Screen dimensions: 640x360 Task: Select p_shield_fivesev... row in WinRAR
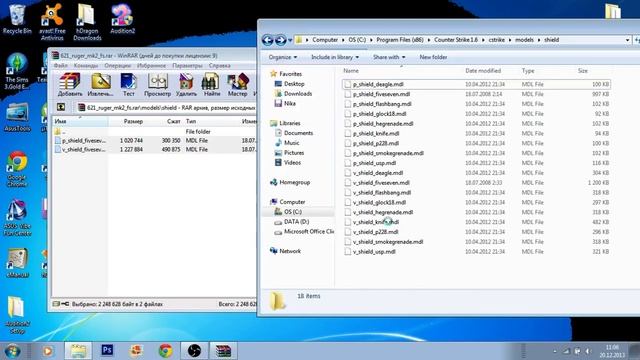click(155, 140)
